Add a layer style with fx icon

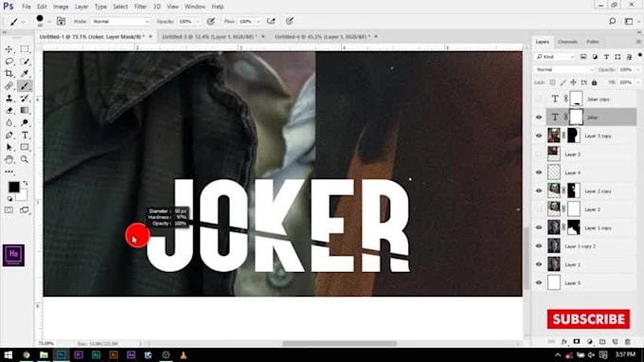coord(564,341)
